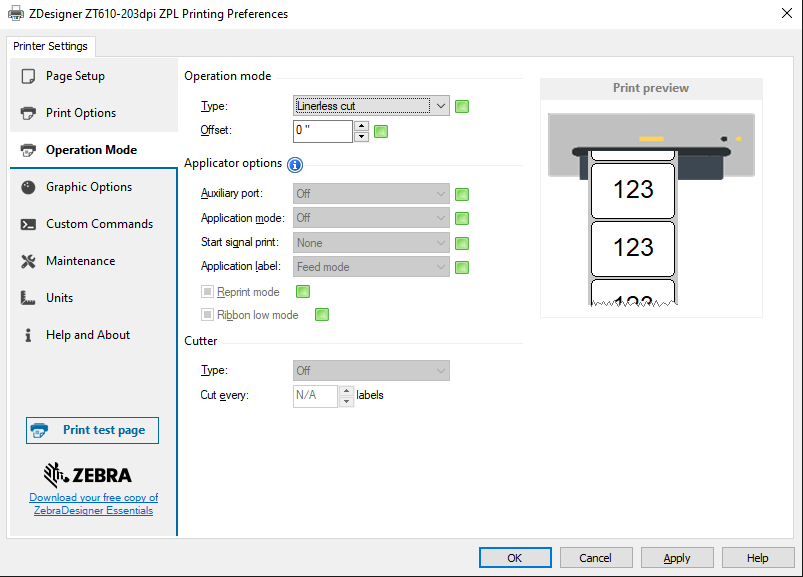803x577 pixels.
Task: Click the Offset input field
Action: [x=322, y=131]
